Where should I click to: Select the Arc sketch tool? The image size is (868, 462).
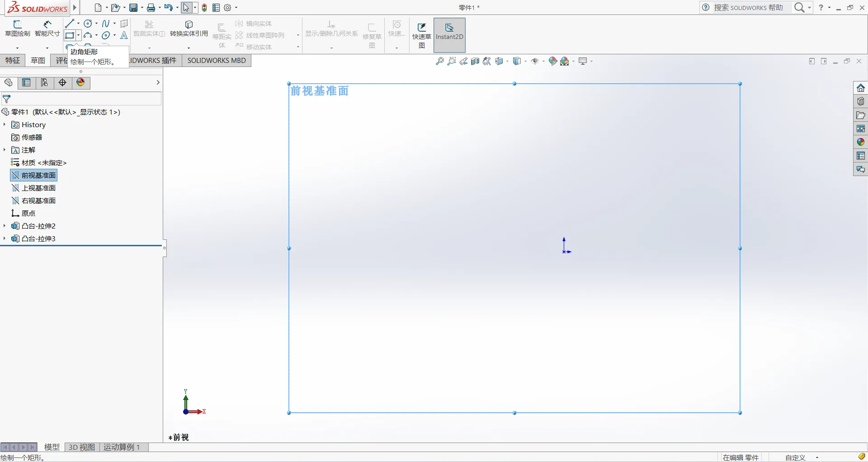[x=88, y=35]
